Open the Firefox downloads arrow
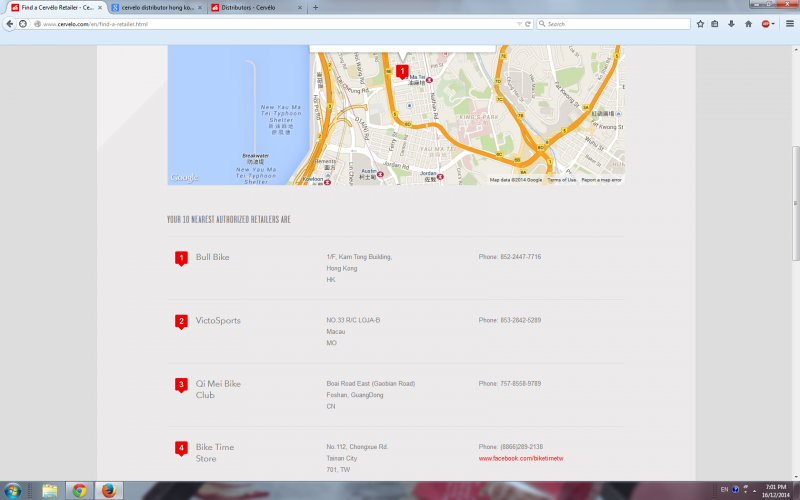800x500 pixels. tap(732, 23)
